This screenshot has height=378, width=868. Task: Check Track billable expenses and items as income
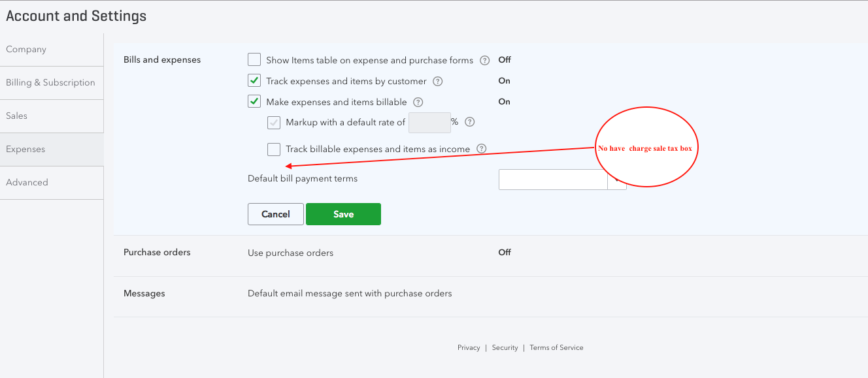click(x=273, y=149)
